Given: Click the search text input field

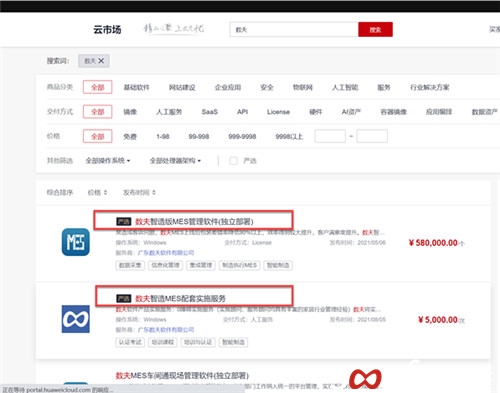Looking at the screenshot, I should pos(294,30).
